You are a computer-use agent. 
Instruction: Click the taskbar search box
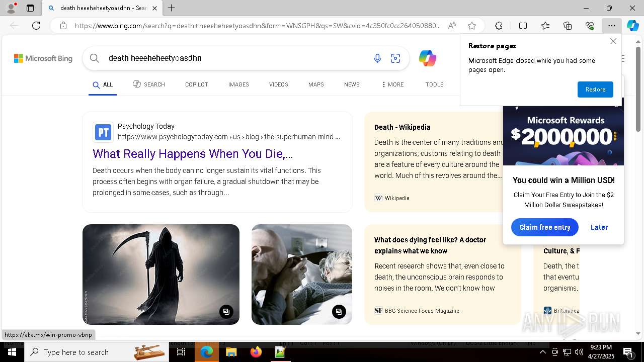97,352
